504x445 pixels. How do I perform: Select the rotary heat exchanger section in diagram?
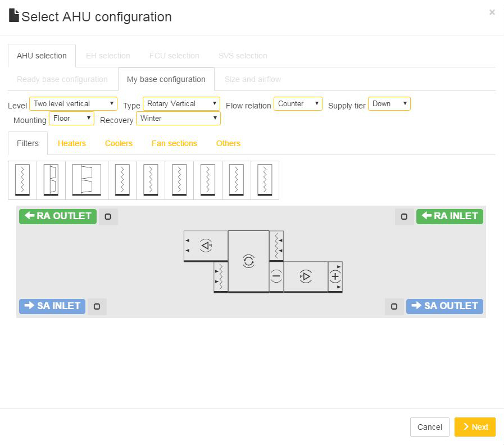(x=248, y=261)
